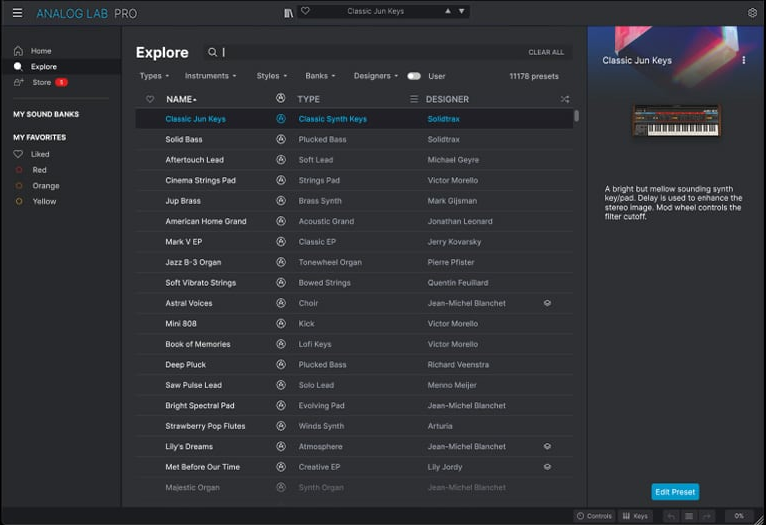Sort presets by TYPE column
Screen dimensions: 766x525
309,99
